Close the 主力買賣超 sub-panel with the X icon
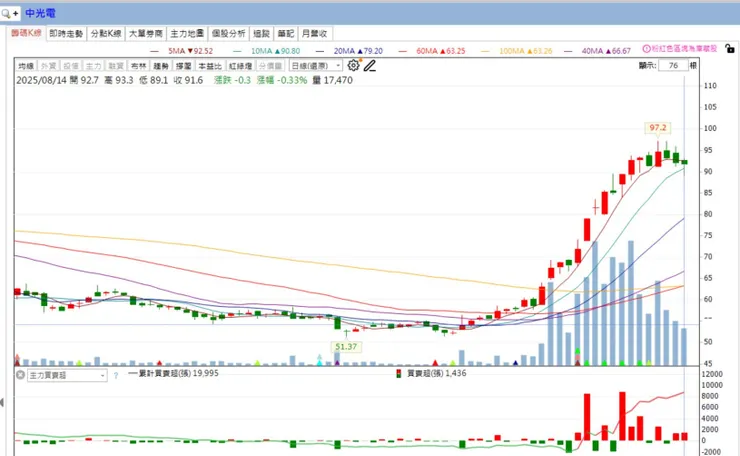Screen dimensions: 740x456 [x=20, y=375]
